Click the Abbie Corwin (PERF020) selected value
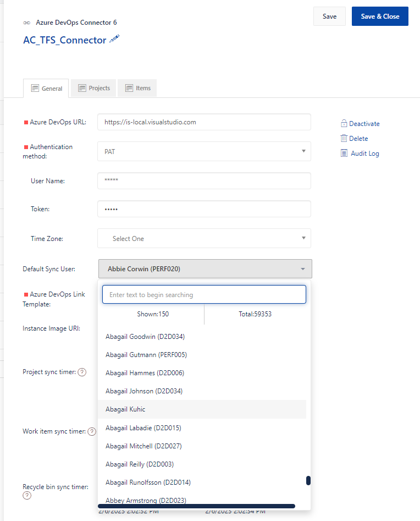Screen dimensions: 420x521 pos(144,269)
